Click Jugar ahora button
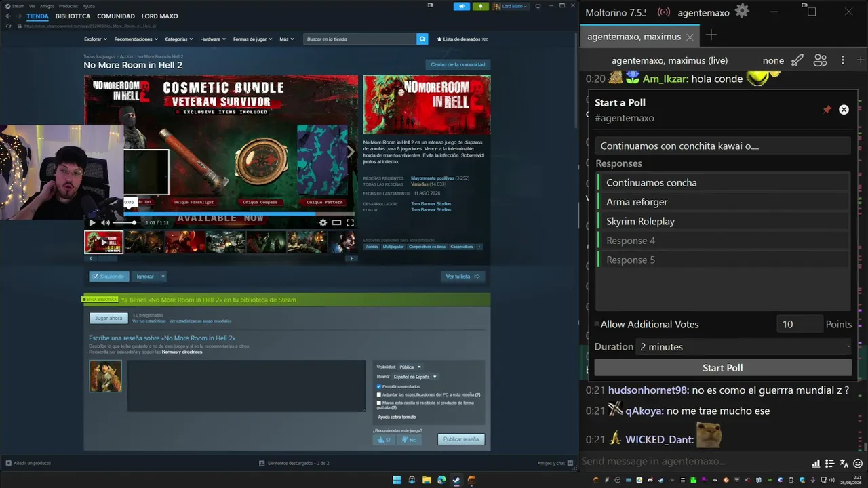 click(x=108, y=318)
